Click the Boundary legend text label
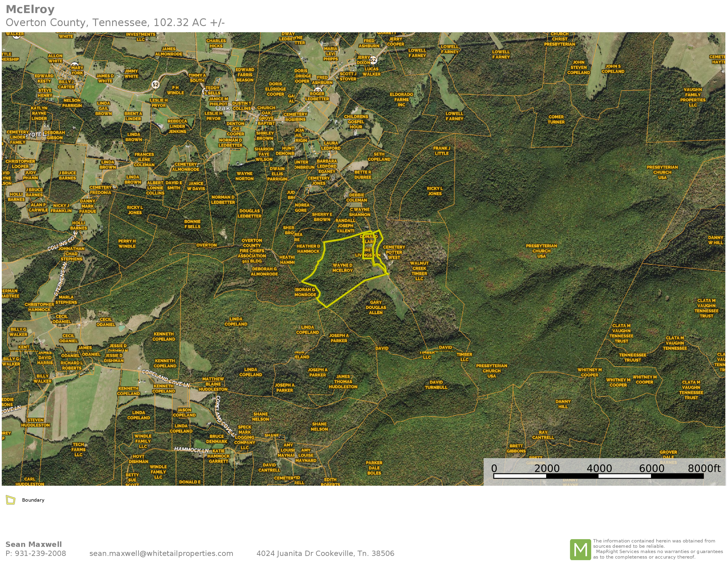 tap(33, 500)
